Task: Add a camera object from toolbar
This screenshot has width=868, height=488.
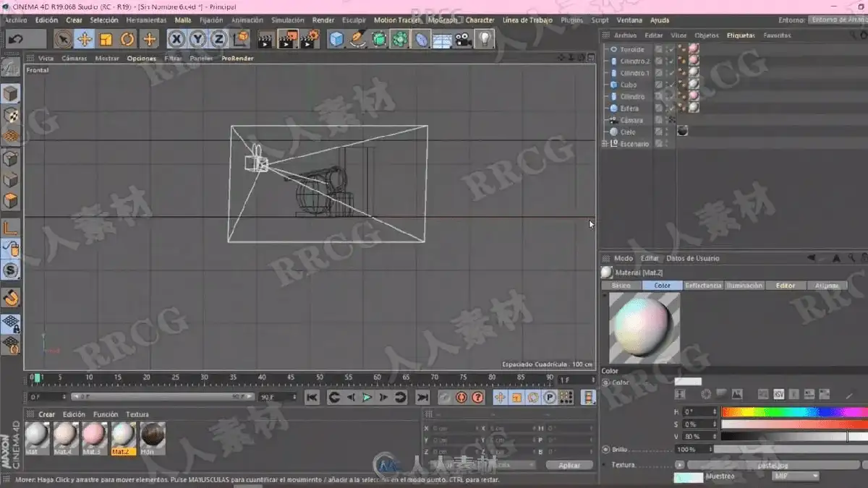Action: [463, 39]
